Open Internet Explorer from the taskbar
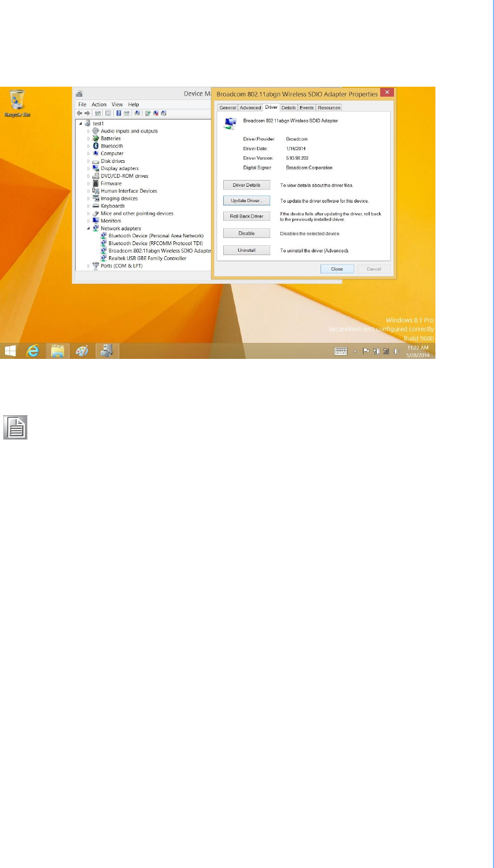Viewport: 494px width, 868px height. [33, 351]
